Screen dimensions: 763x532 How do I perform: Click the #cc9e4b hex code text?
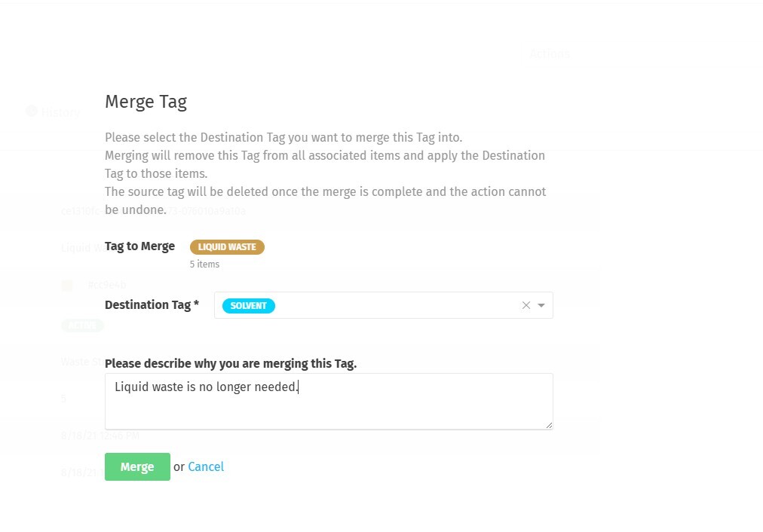click(x=106, y=285)
